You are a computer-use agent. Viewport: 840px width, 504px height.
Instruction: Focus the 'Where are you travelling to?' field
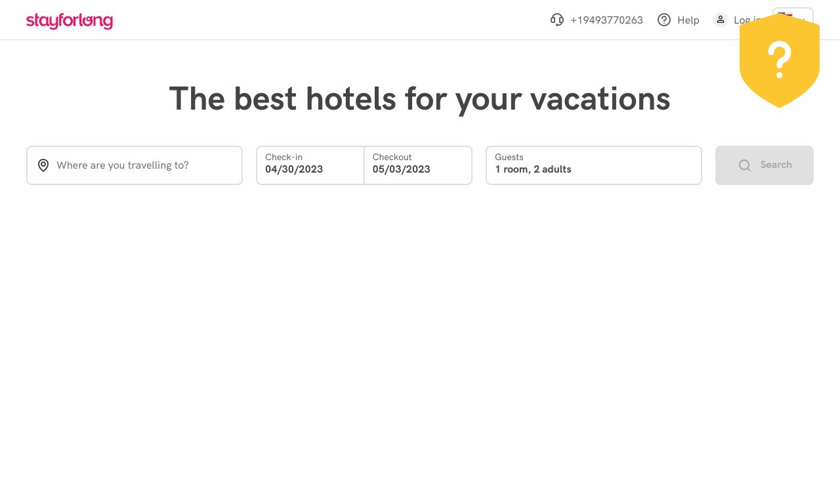click(x=135, y=165)
